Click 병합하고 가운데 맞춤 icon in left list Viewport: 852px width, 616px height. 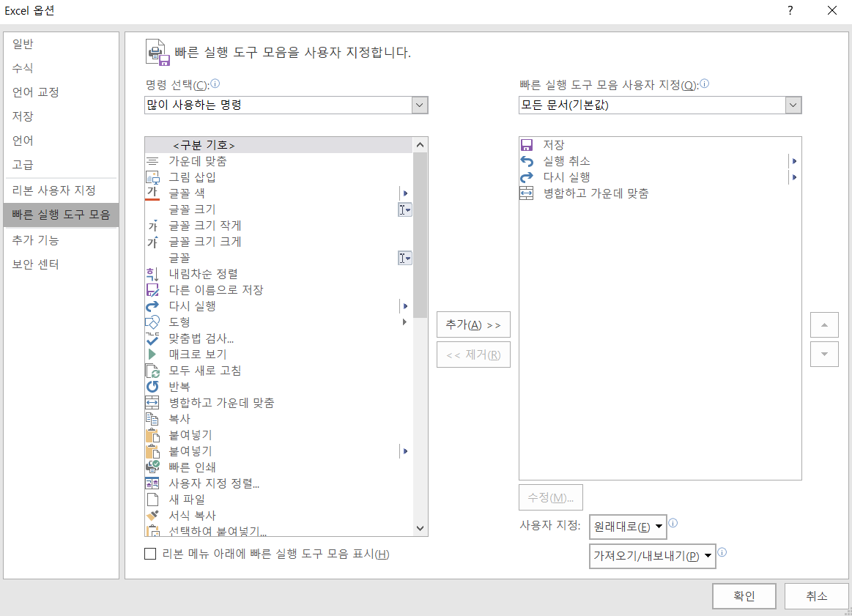[x=152, y=403]
